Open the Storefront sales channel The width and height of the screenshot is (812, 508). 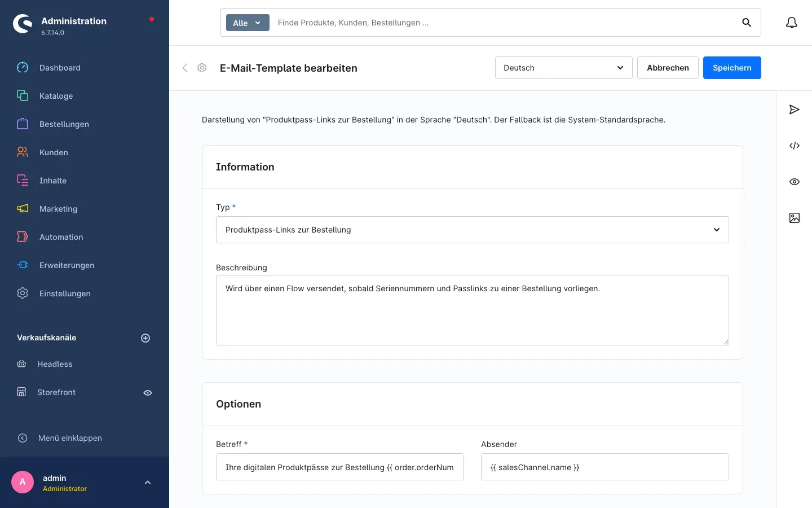56,392
